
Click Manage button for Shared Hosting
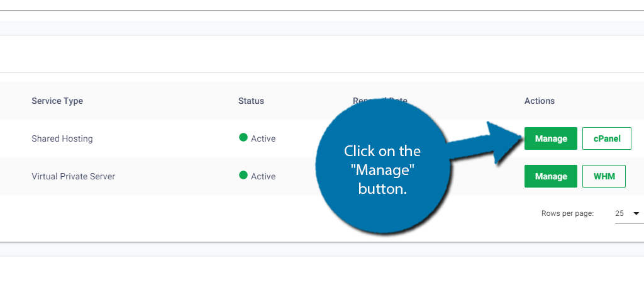[x=551, y=138]
